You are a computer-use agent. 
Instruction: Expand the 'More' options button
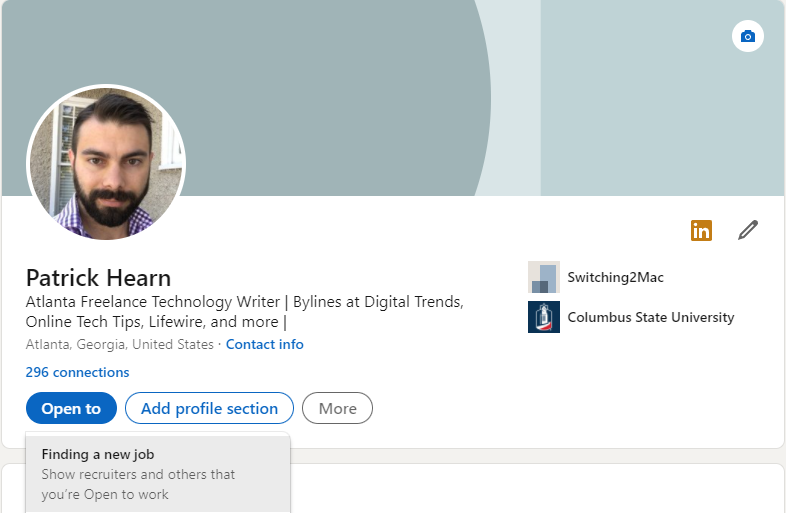click(337, 408)
